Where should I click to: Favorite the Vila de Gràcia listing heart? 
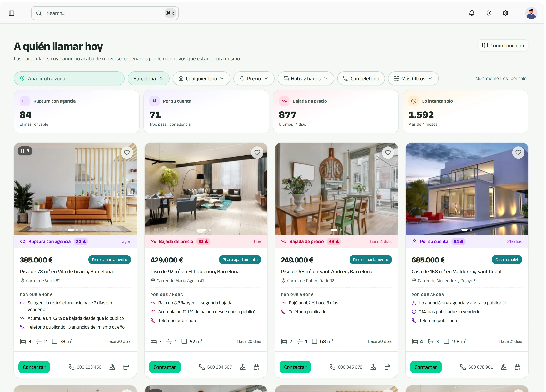pos(127,152)
